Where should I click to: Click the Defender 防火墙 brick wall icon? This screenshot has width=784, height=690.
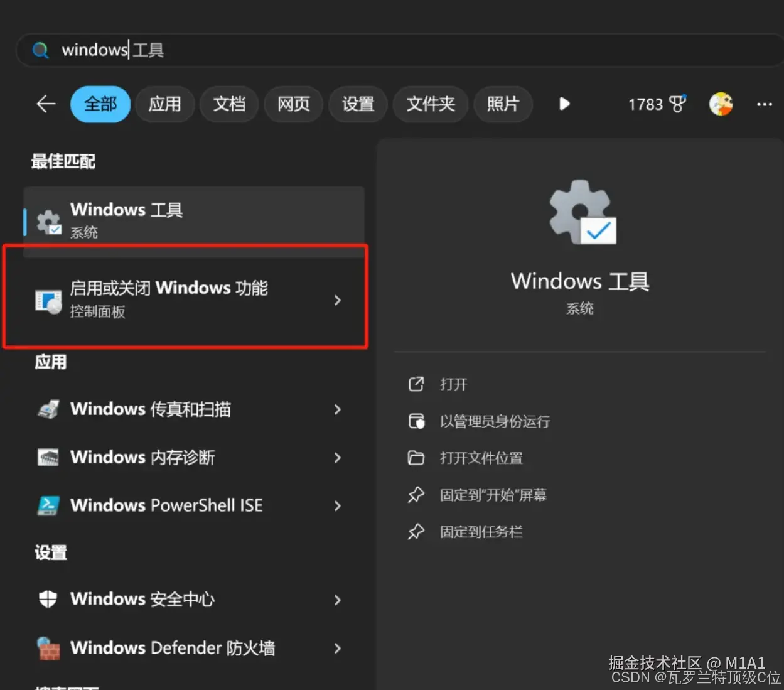48,648
